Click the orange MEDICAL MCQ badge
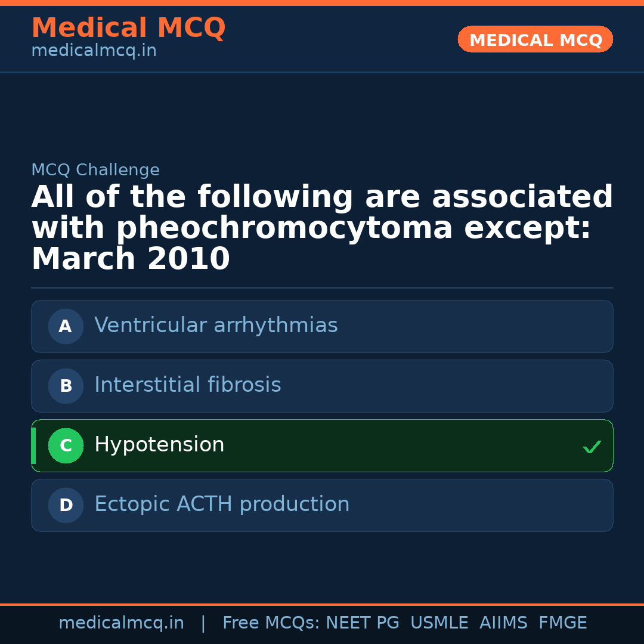 coord(535,40)
